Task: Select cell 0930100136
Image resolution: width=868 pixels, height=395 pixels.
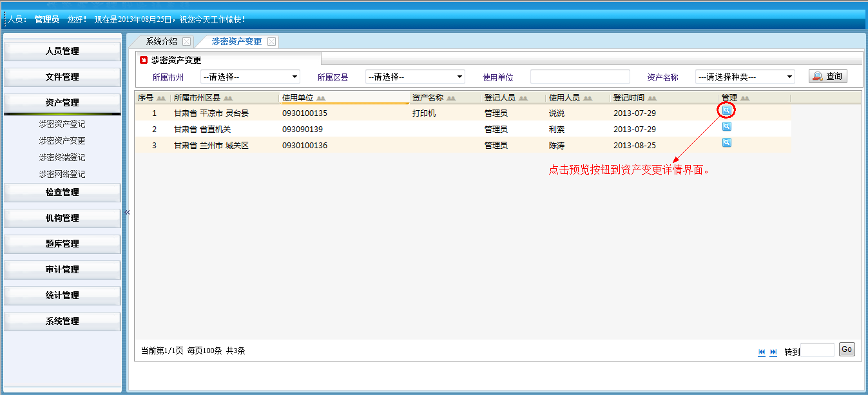Action: coord(305,146)
